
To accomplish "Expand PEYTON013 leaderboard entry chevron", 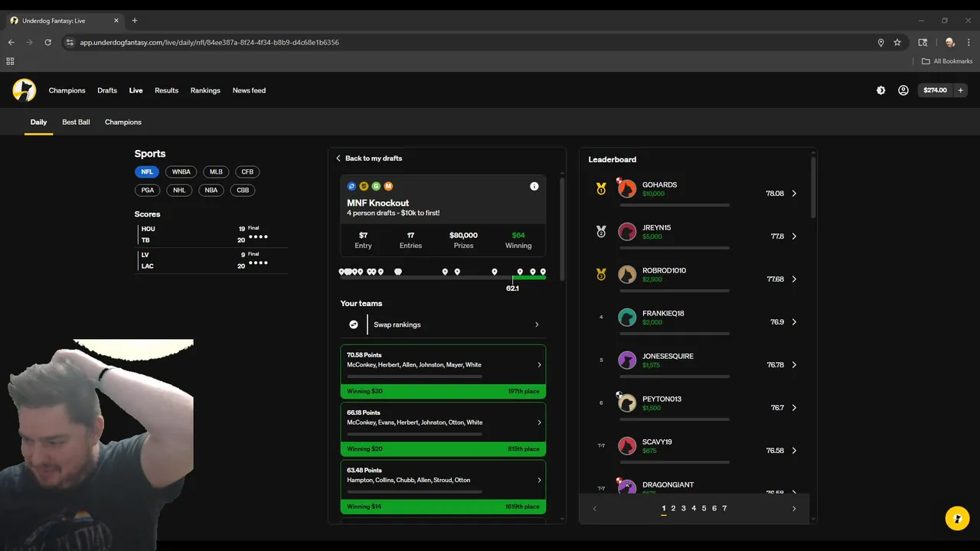I will click(794, 408).
